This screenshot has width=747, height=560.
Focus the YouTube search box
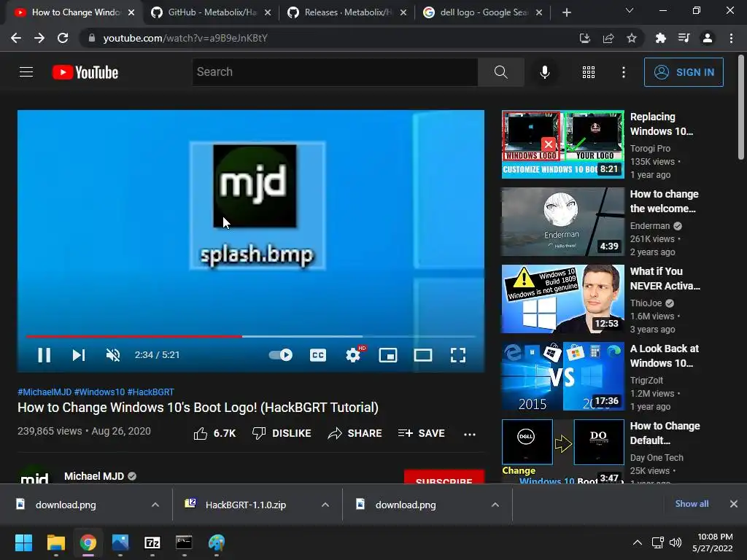(335, 72)
